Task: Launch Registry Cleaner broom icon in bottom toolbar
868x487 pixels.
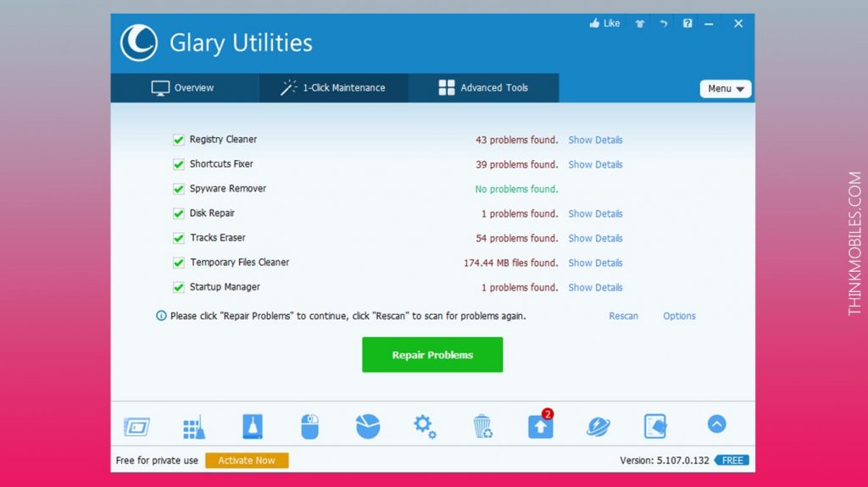Action: click(194, 427)
